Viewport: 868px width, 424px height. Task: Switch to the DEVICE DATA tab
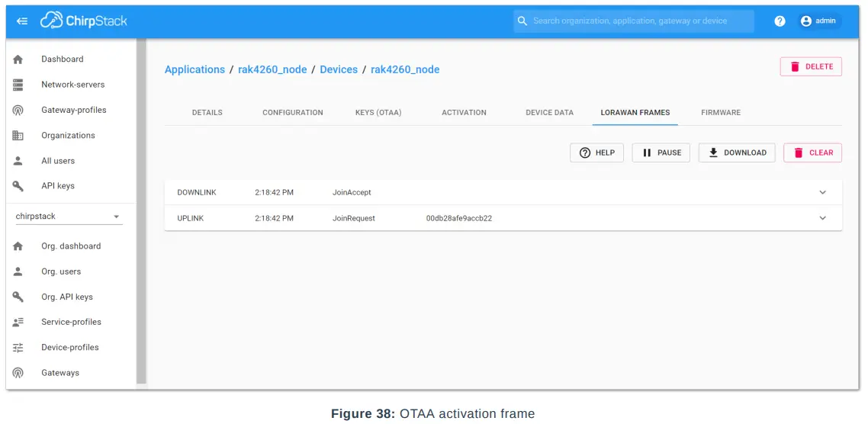550,112
